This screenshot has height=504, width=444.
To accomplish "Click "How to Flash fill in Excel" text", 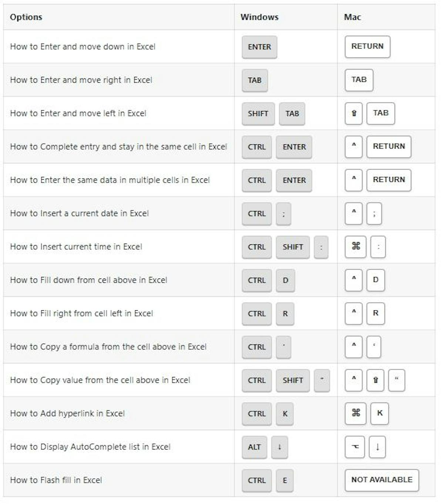I will click(56, 480).
